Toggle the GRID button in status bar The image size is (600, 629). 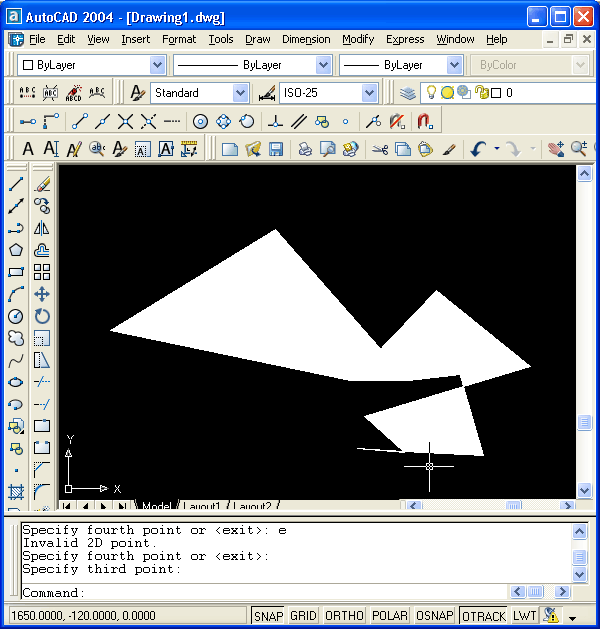coord(303,616)
